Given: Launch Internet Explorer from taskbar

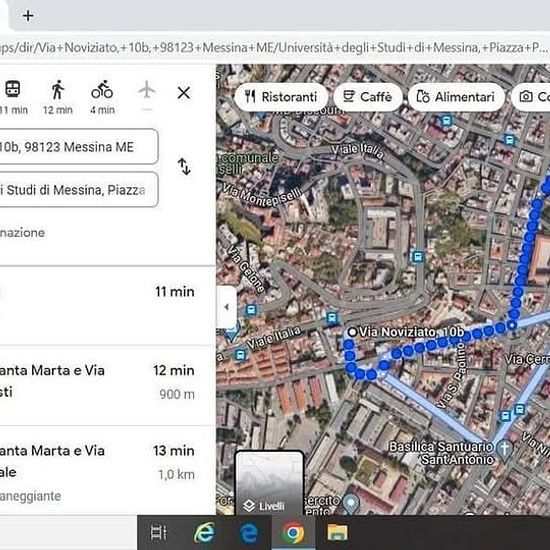Looking at the screenshot, I should tap(205, 532).
